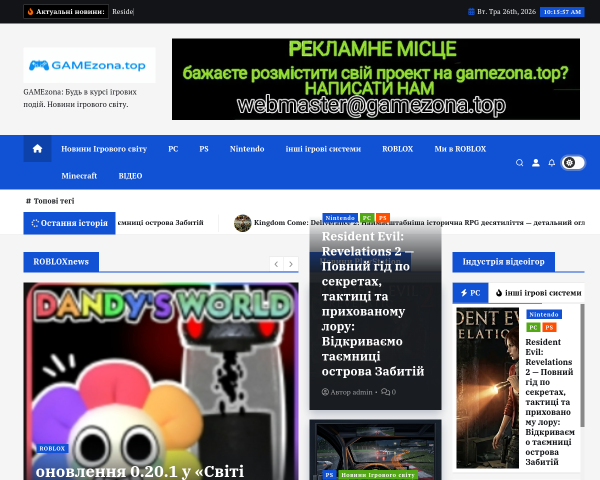Image resolution: width=600 pixels, height=480 pixels.
Task: Click the Nintendo tag above featured headline
Action: click(x=340, y=217)
